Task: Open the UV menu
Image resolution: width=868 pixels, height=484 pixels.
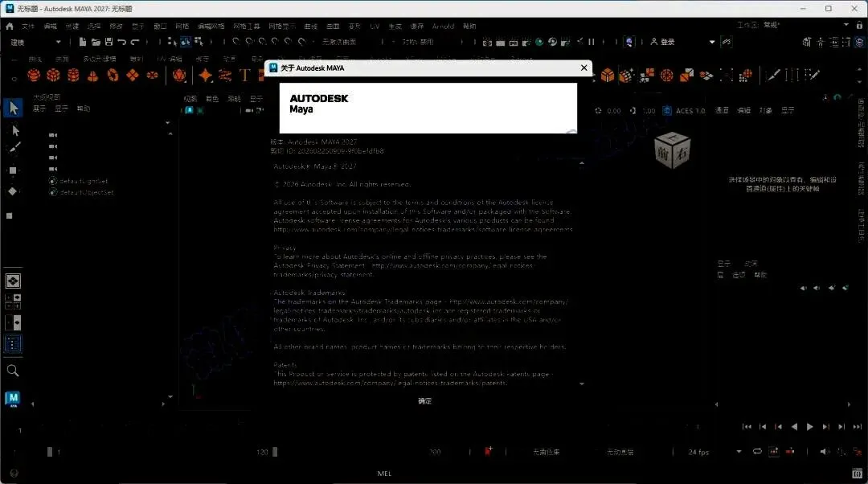Action: tap(375, 26)
